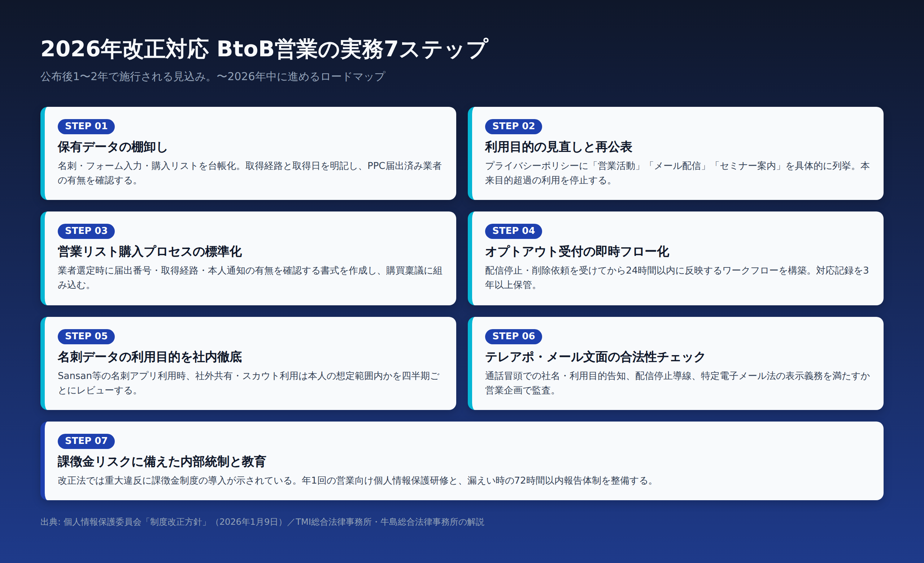
Task: Click the STEP 04 badge
Action: tap(513, 231)
